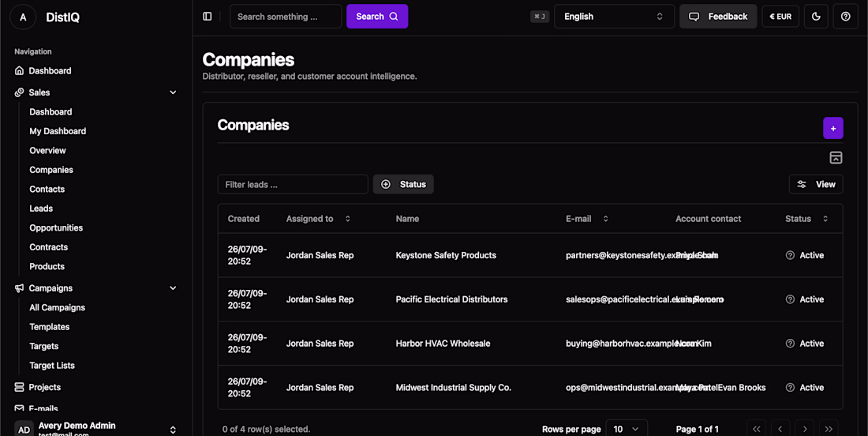This screenshot has width=868, height=436.
Task: Click the purple plus add company button
Action: (x=833, y=128)
